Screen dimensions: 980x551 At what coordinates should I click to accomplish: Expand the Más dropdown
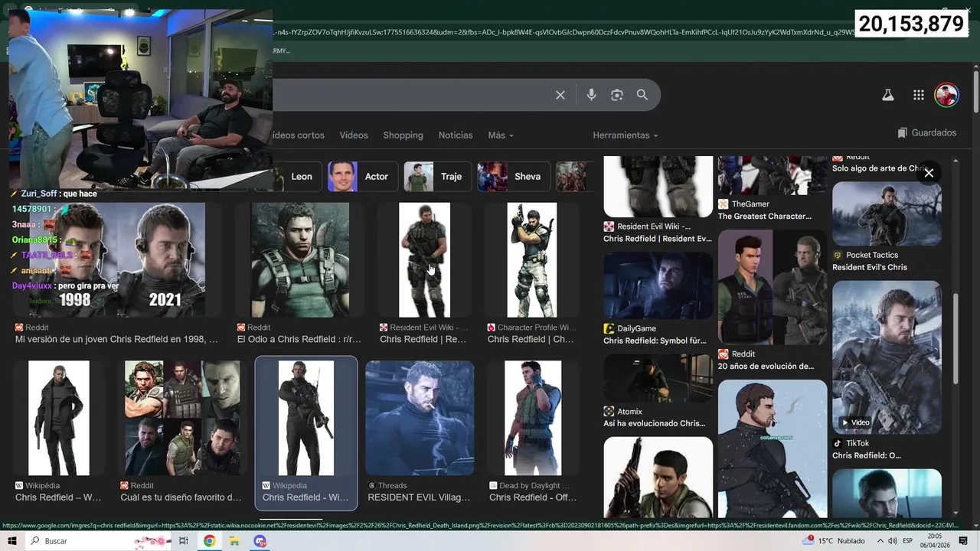tap(501, 135)
